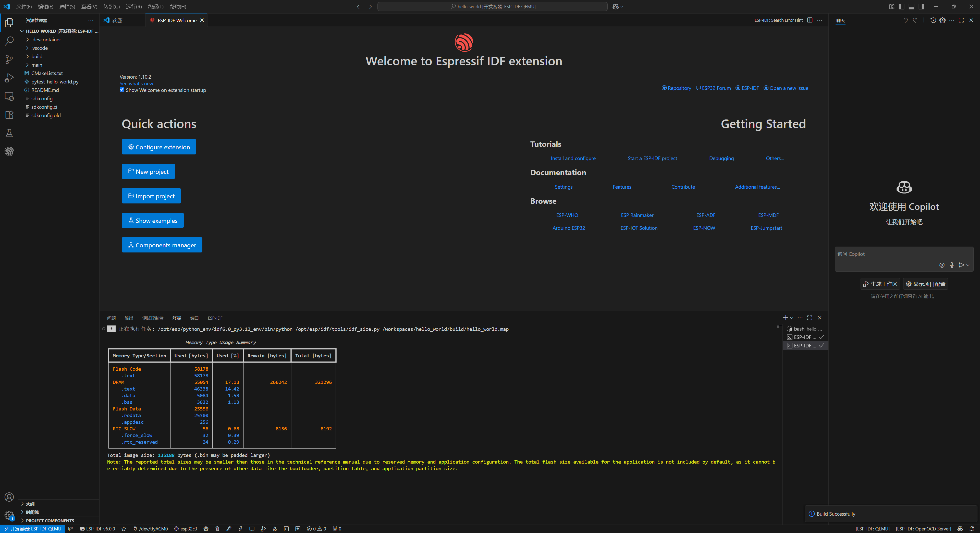Open new terminal dropdown arrow
The height and width of the screenshot is (533, 980).
[792, 318]
